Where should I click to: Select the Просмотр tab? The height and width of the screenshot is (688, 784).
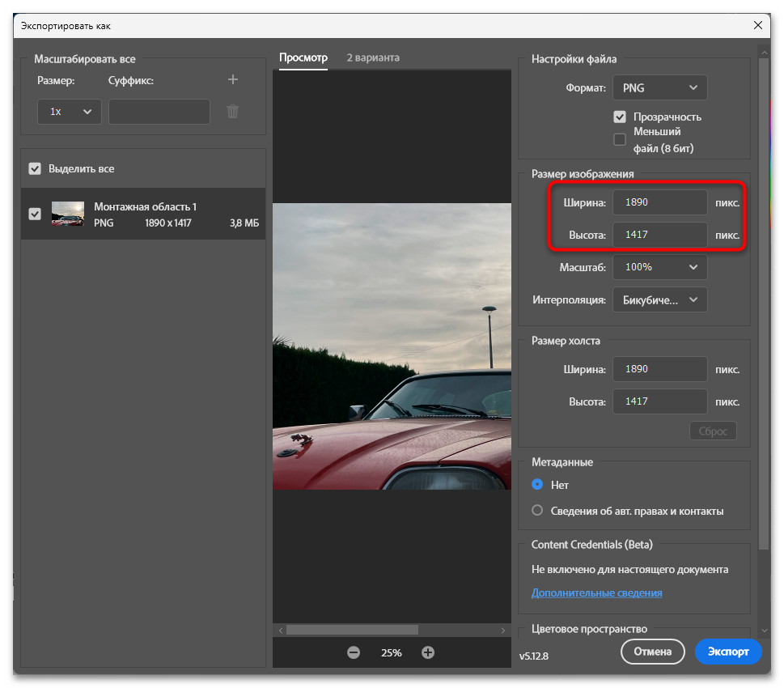(x=303, y=57)
